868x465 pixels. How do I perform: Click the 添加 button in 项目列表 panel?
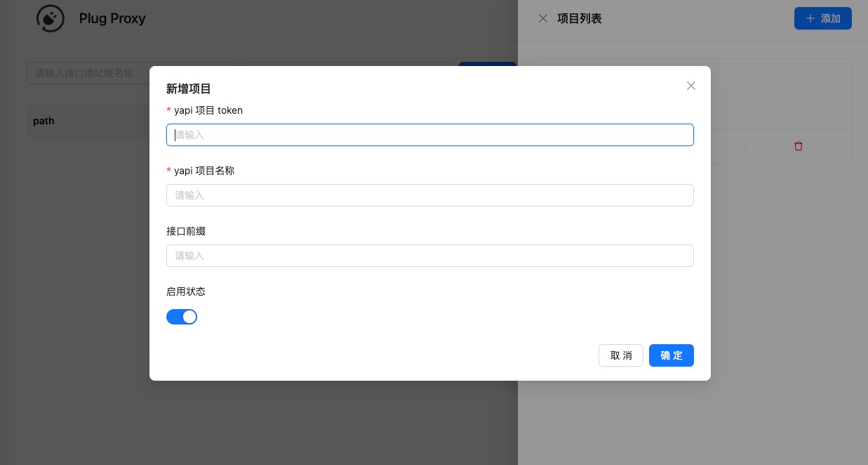click(822, 18)
